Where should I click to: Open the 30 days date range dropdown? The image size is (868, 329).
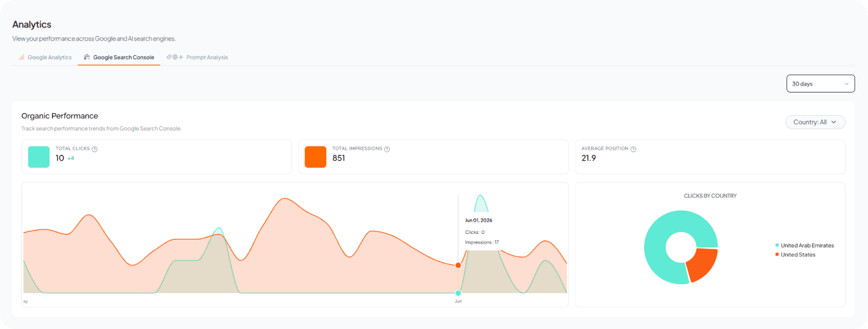pos(820,84)
